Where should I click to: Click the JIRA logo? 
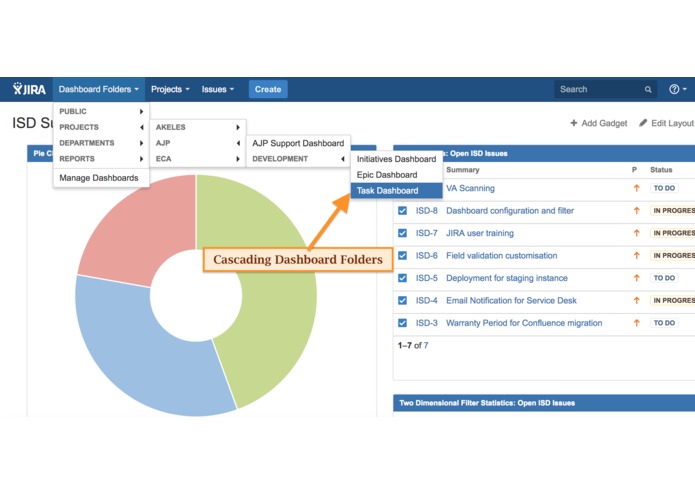(x=29, y=89)
